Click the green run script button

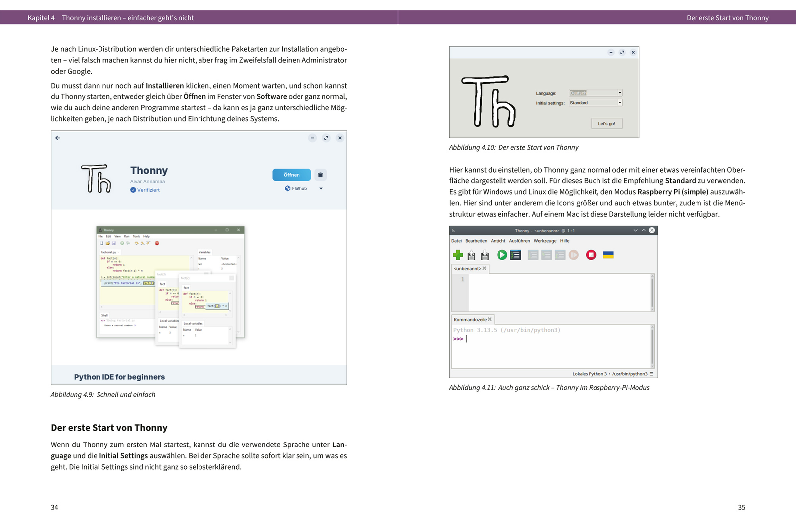(x=502, y=255)
